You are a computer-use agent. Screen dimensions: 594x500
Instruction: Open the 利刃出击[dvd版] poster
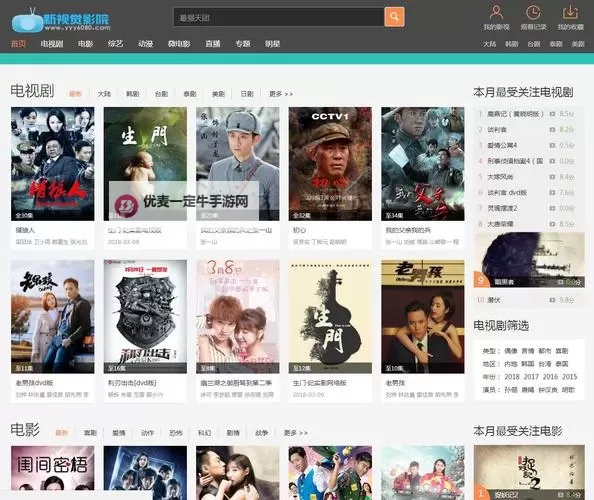pos(145,317)
